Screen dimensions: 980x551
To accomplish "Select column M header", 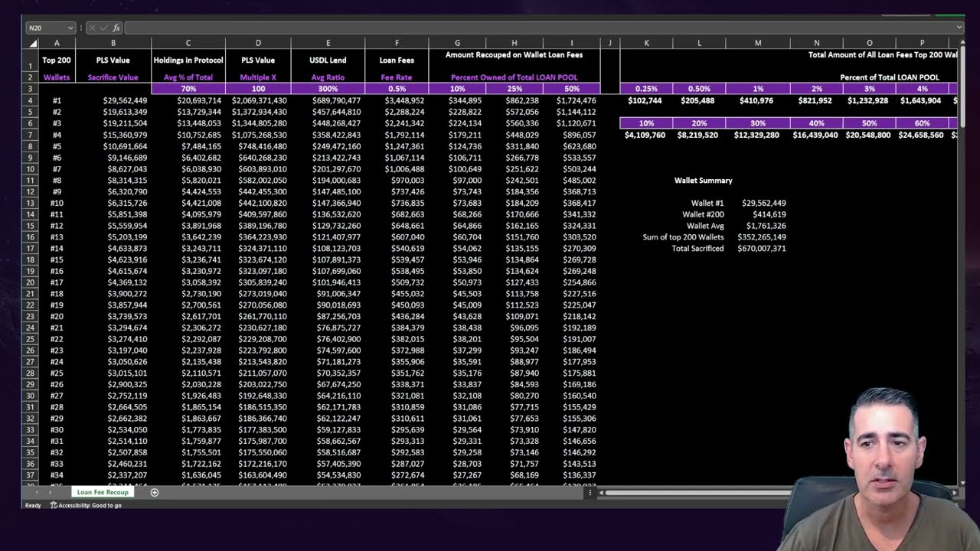I will click(758, 43).
